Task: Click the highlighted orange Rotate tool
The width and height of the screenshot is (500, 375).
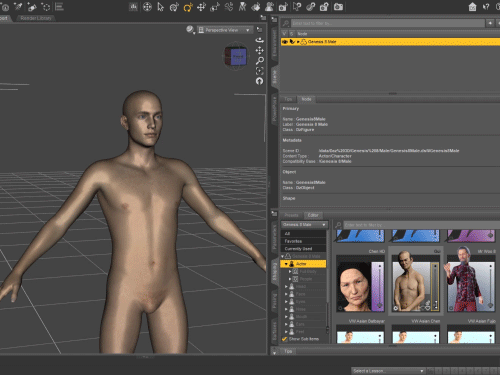Action: coord(188,7)
